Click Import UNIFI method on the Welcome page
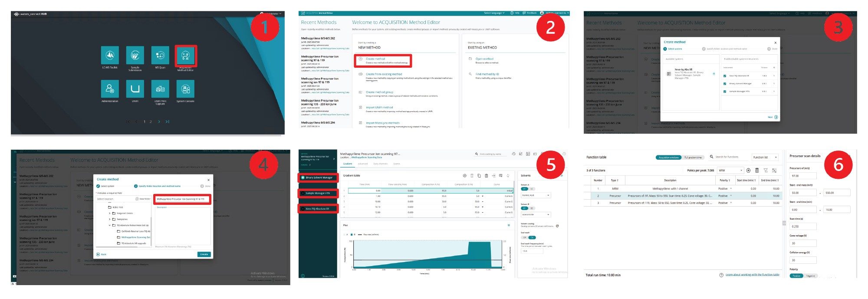The height and width of the screenshot is (299, 868). click(379, 107)
